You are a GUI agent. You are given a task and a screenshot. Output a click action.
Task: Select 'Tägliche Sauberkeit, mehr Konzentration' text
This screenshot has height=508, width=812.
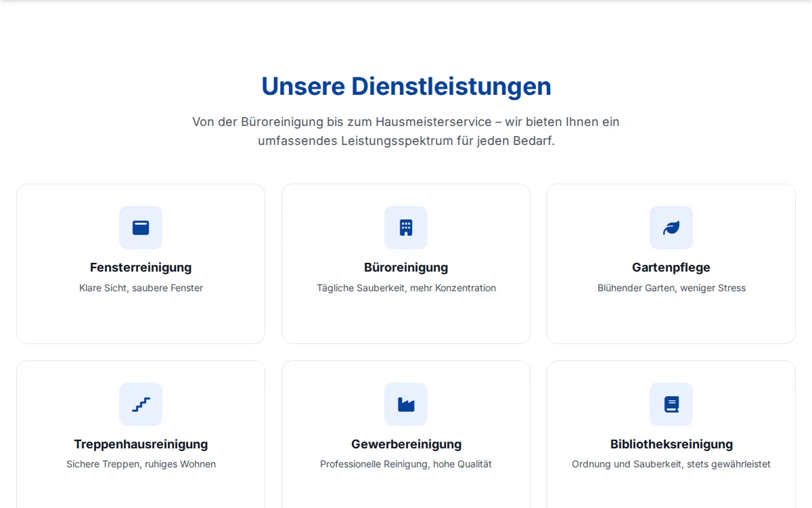(406, 288)
